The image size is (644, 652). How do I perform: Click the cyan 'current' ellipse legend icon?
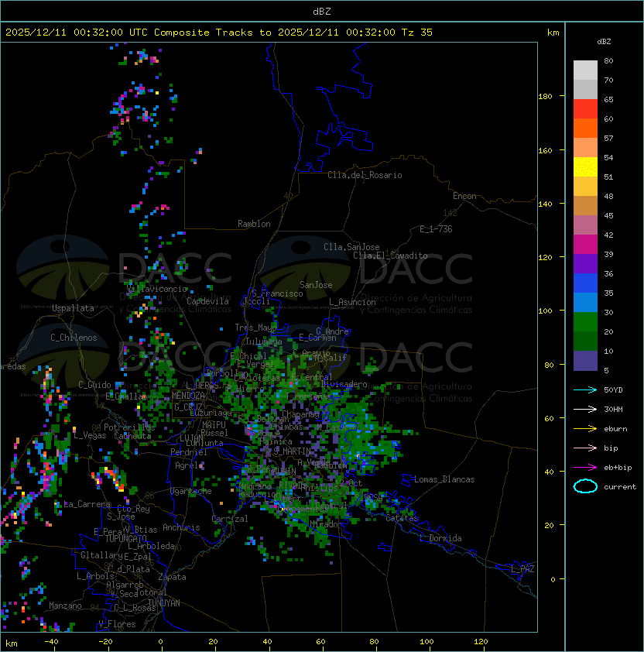tap(585, 486)
